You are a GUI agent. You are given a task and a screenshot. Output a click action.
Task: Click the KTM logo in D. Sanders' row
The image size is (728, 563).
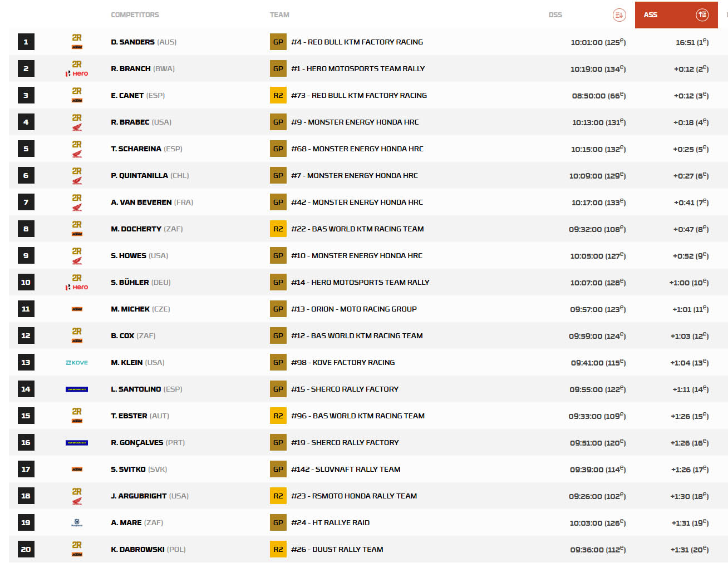[x=77, y=47]
